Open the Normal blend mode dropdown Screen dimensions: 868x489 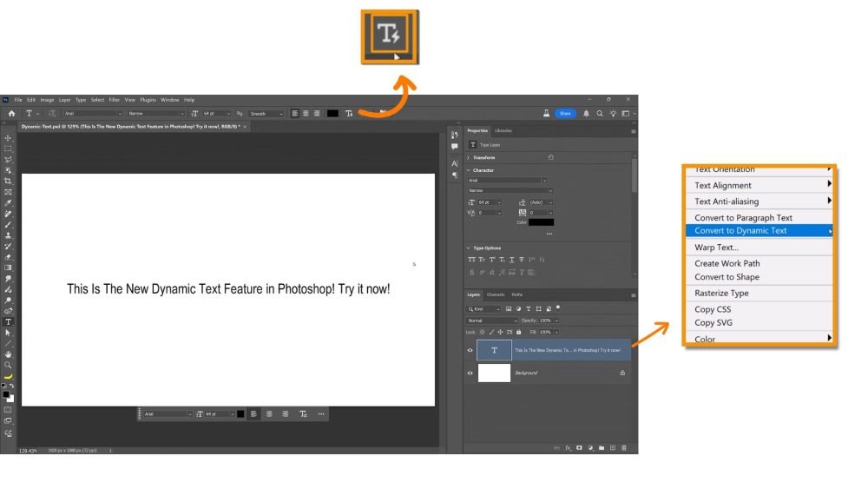coord(492,320)
